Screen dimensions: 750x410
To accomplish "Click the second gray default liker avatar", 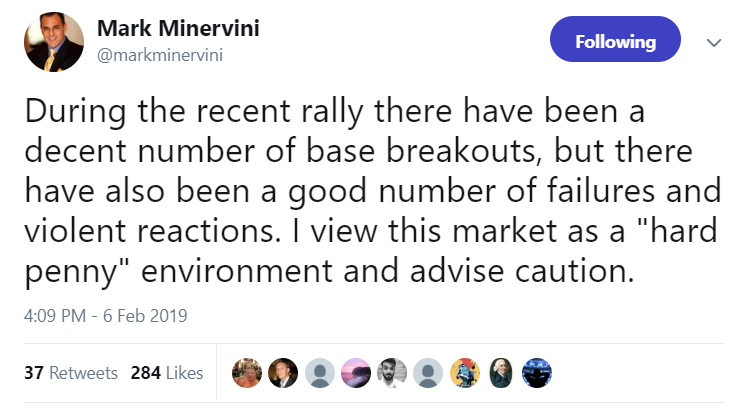I will pos(428,373).
